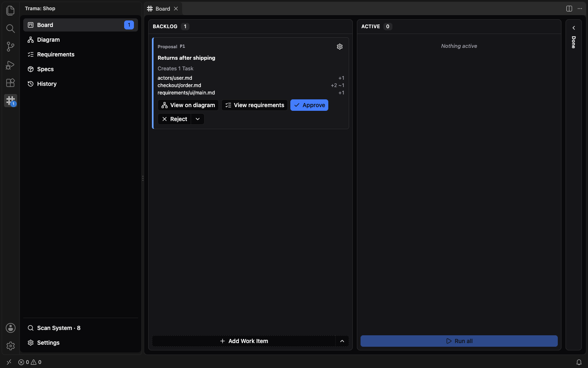The width and height of the screenshot is (588, 368).
Task: Split the editor to the right
Action: [569, 9]
